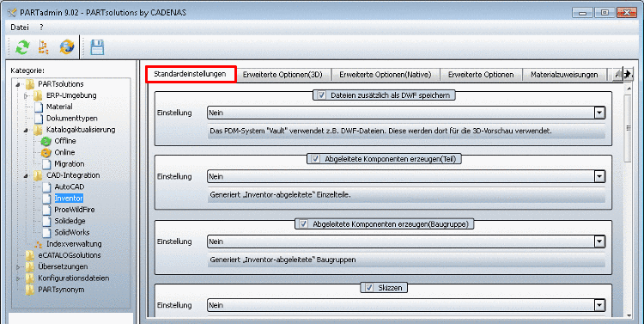644x324 pixels.
Task: Open Einstellung dropdown for Komponenten erzeugen(Baugruppe)
Action: tap(599, 241)
